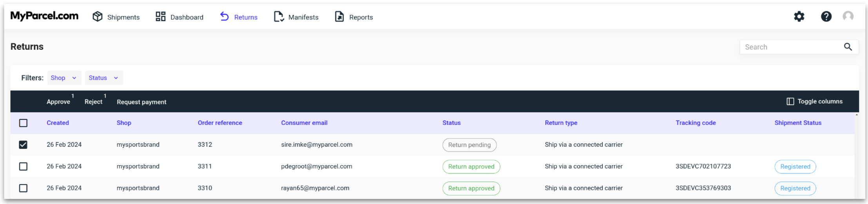Viewport: 868px width, 204px height.
Task: Toggle the select-all header checkbox
Action: point(24,123)
